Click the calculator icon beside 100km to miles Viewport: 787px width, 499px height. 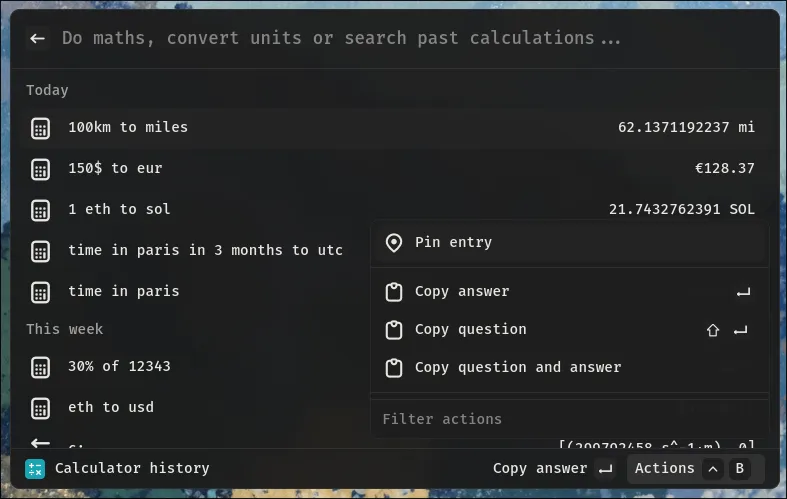[x=40, y=128]
